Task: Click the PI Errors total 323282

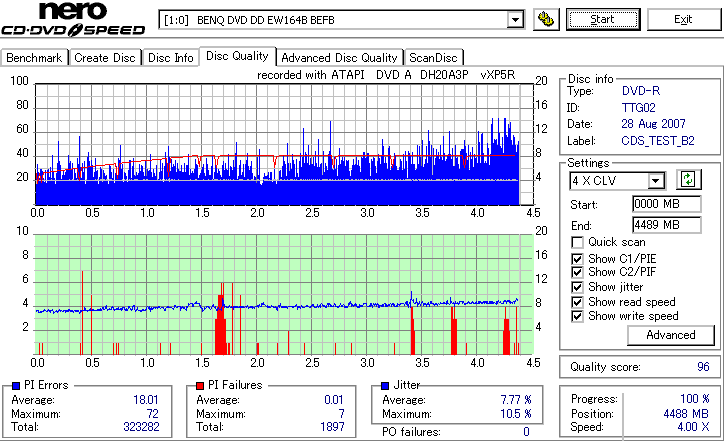Action: [141, 427]
